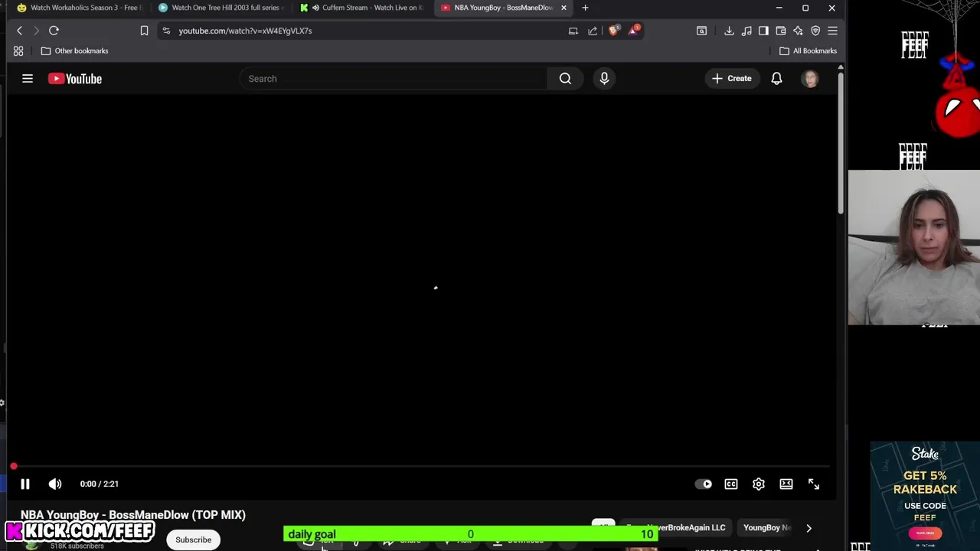Image resolution: width=980 pixels, height=551 pixels.
Task: Open the video player settings gear
Action: [759, 484]
